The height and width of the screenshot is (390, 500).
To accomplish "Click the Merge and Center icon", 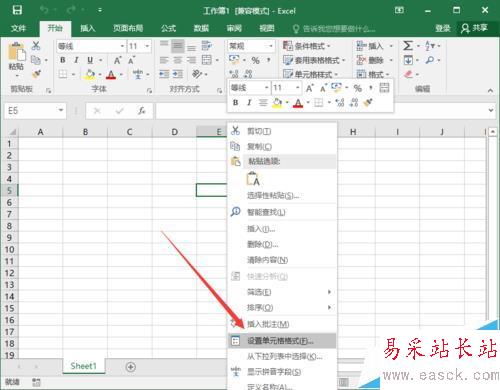I will click(207, 60).
